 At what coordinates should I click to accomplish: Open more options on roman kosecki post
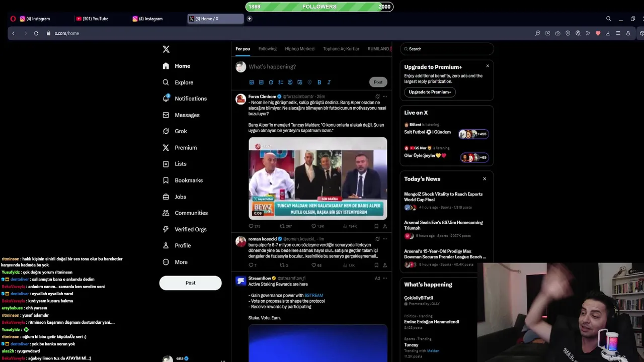tap(385, 239)
